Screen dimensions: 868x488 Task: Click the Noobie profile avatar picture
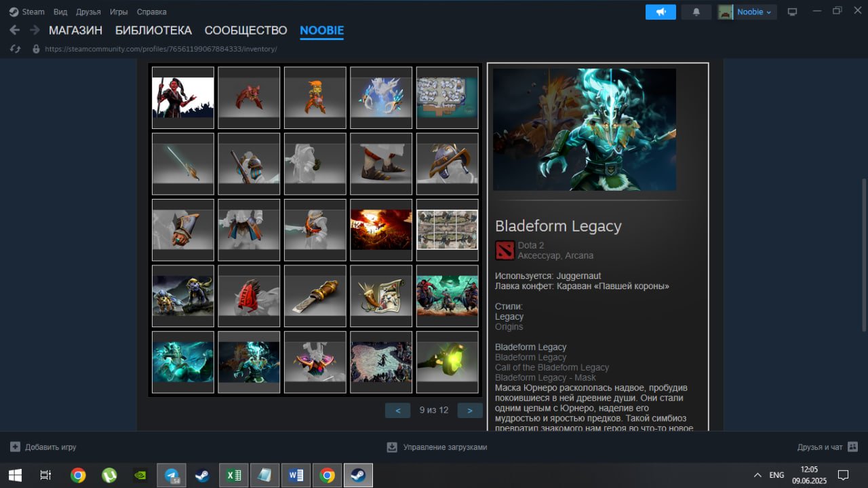click(x=726, y=12)
